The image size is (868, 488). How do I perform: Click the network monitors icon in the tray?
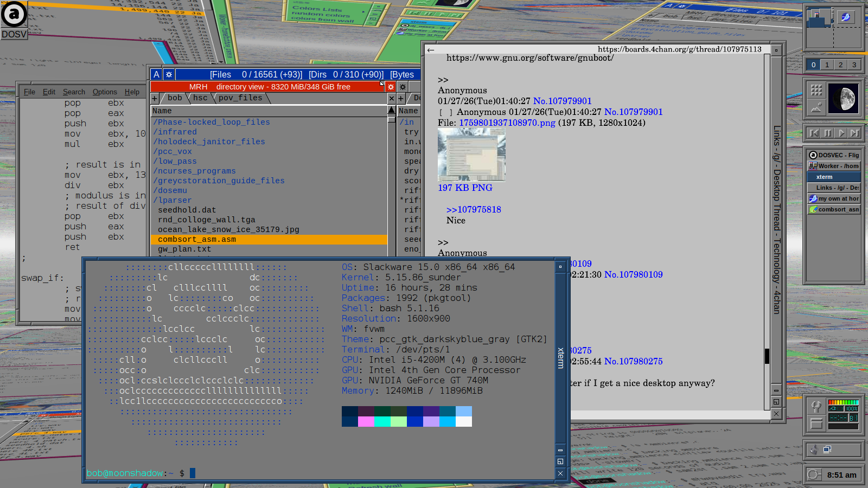pyautogui.click(x=827, y=450)
